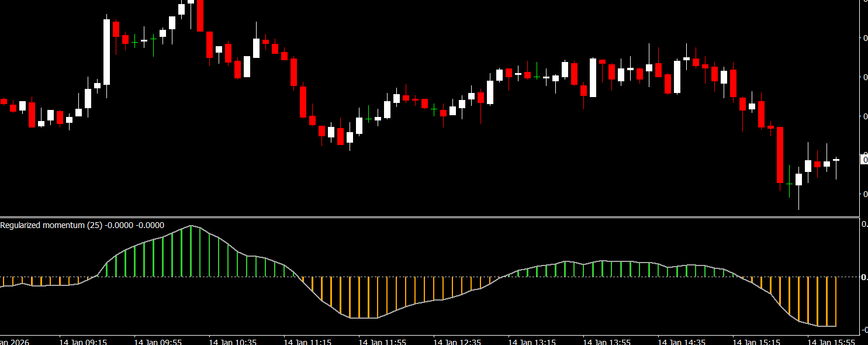
Task: Click the last white candle on the chart
Action: 836,160
